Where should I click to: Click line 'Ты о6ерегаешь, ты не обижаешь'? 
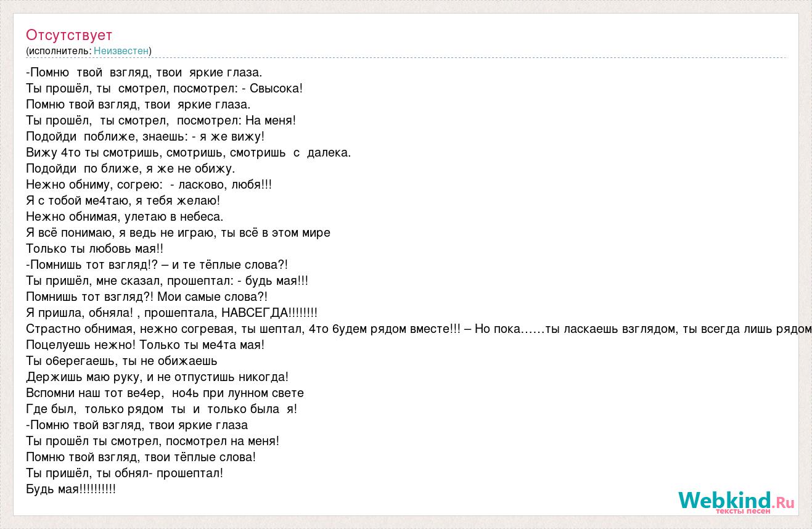pos(122,361)
